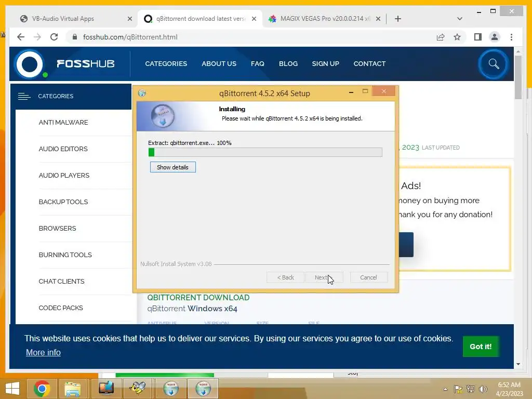Screen dimensions: 532x399
Task: Select first installer taskbar icon
Action: click(x=171, y=389)
